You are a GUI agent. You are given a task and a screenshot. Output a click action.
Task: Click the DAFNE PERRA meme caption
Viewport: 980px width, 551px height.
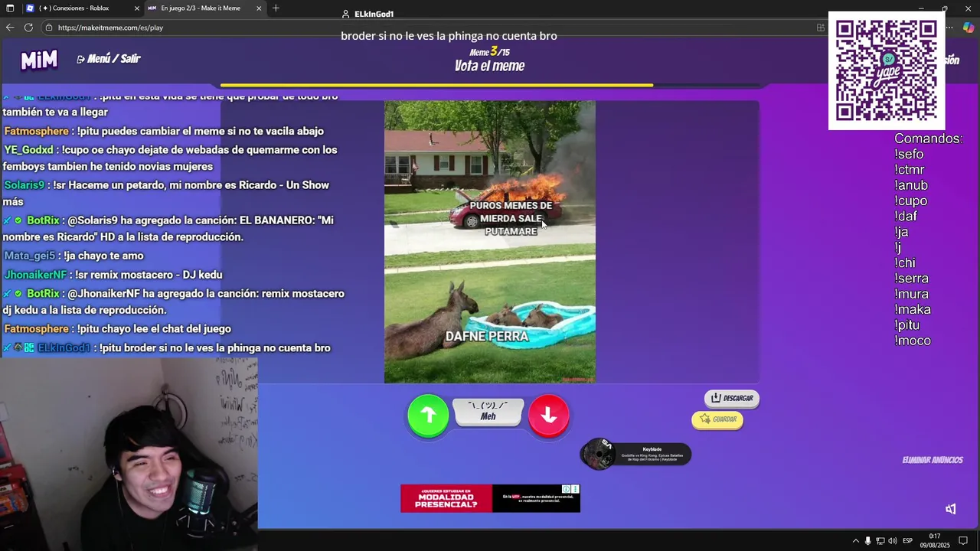pyautogui.click(x=487, y=336)
